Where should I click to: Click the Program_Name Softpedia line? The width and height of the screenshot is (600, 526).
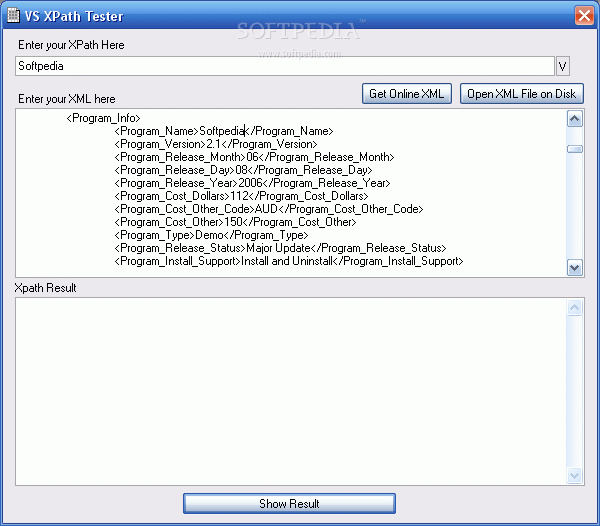[x=224, y=131]
